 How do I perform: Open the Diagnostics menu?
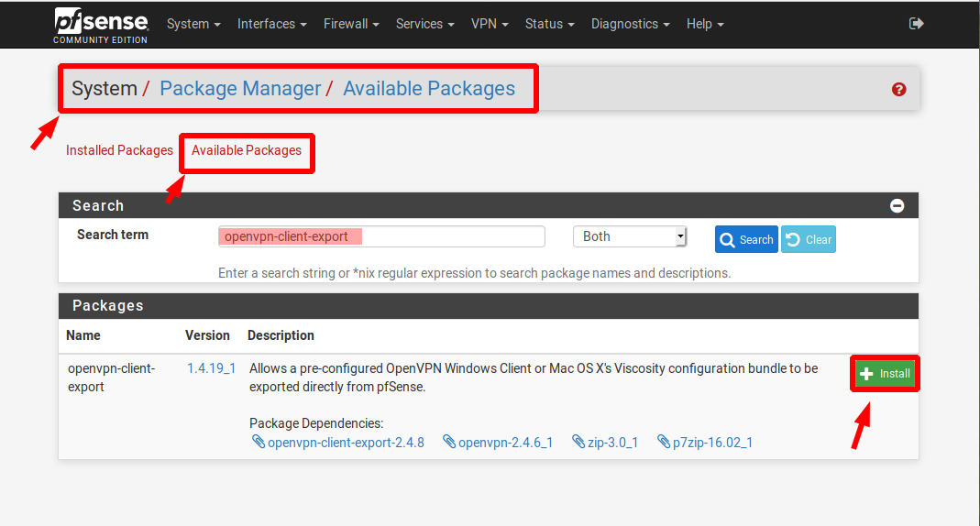pos(630,24)
